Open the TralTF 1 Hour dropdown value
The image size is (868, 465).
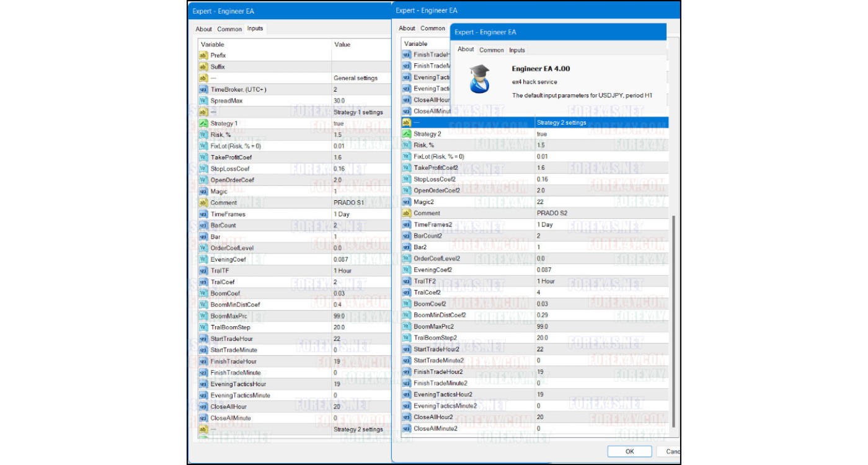point(342,271)
